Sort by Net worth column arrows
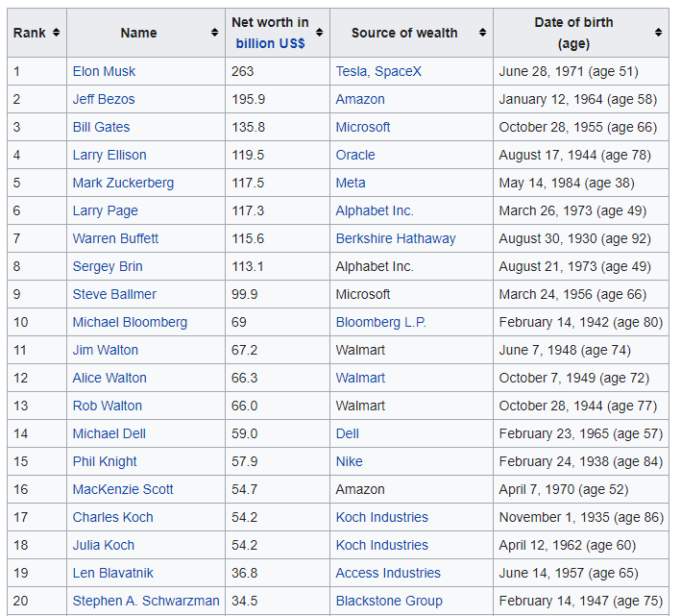This screenshot has height=616, width=681. click(319, 33)
